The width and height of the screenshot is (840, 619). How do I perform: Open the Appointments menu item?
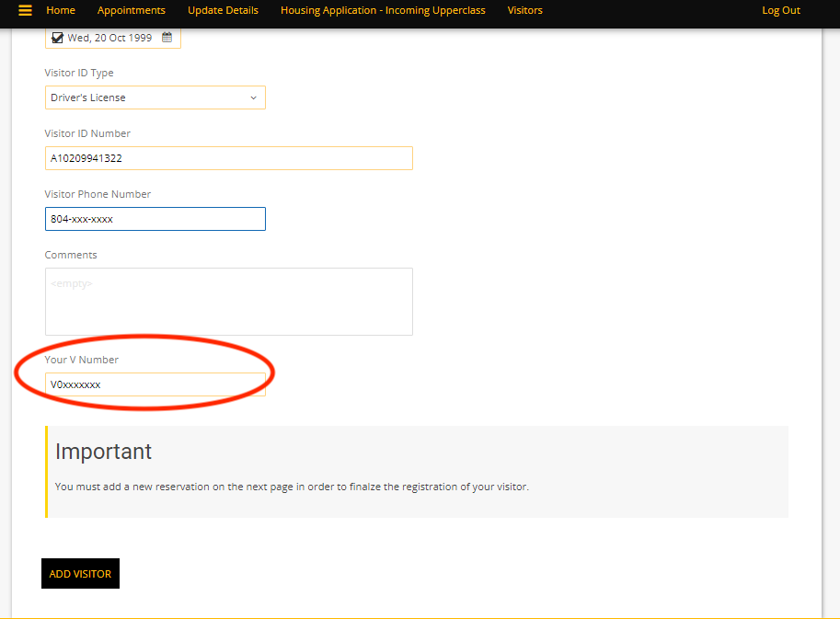pos(132,10)
